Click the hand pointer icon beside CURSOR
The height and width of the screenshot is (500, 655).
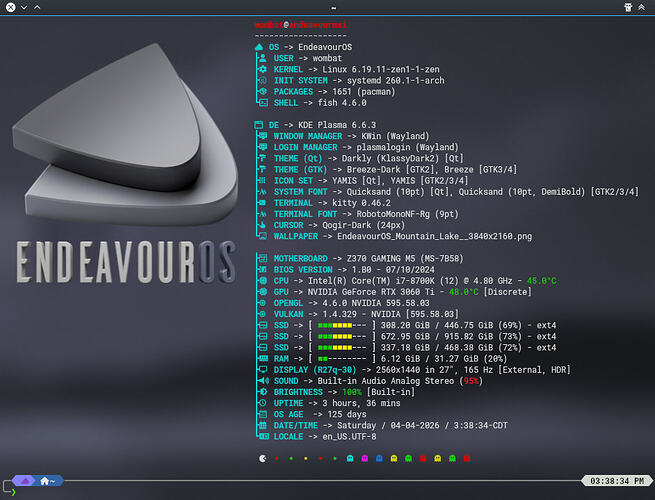click(x=263, y=225)
